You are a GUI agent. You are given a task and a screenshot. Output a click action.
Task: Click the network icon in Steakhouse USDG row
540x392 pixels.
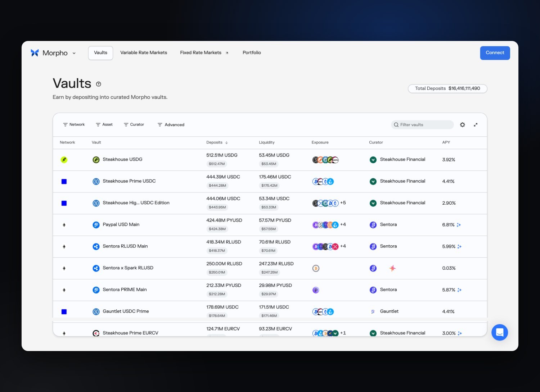pyautogui.click(x=64, y=160)
